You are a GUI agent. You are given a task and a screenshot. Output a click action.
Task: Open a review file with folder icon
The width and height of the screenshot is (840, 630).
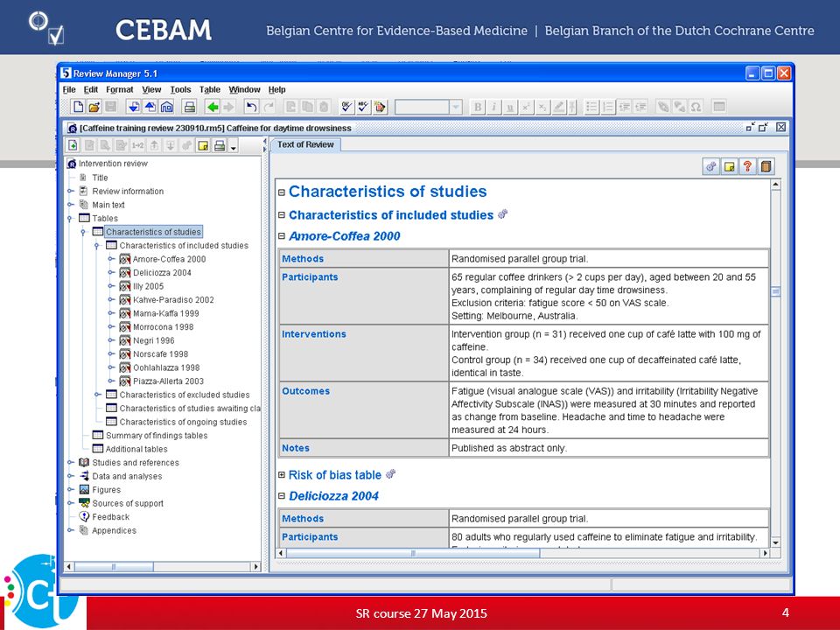(x=94, y=107)
